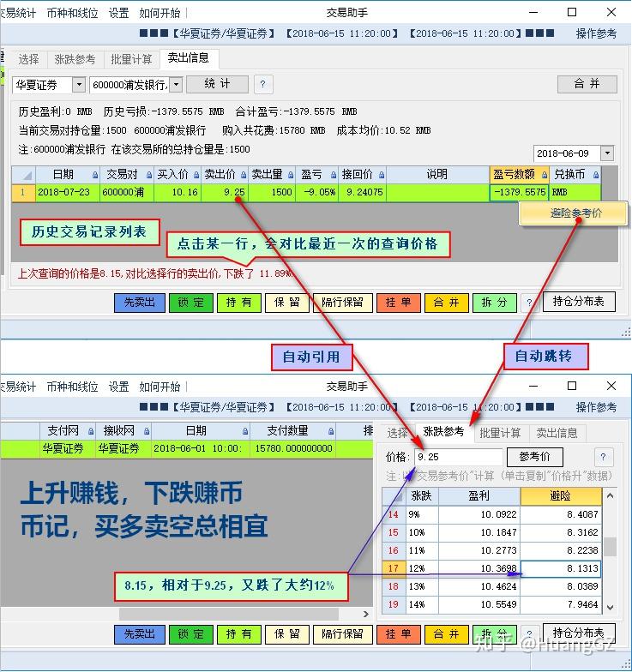Image resolution: width=632 pixels, height=672 pixels.
Task: Click 操作参考 in lower window
Action: 596,407
